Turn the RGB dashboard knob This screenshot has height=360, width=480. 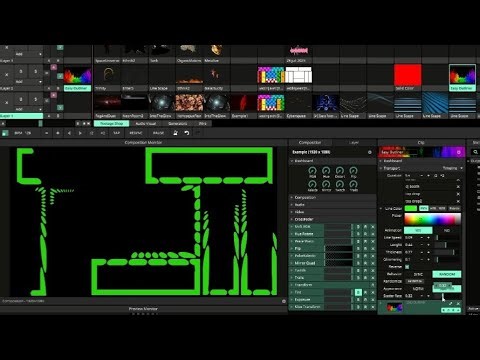click(x=312, y=171)
